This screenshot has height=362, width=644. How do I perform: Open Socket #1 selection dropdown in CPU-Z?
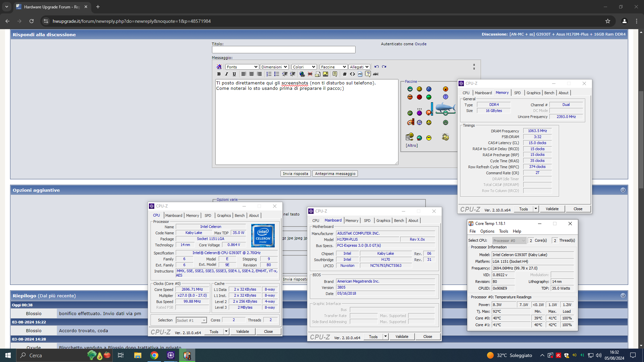pos(192,320)
